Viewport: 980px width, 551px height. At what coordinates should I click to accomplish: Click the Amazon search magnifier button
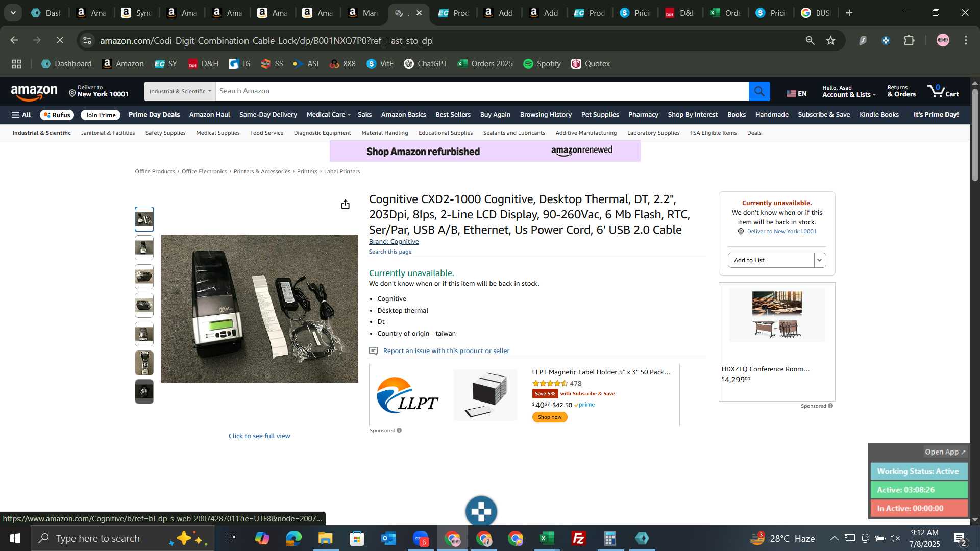click(x=759, y=91)
